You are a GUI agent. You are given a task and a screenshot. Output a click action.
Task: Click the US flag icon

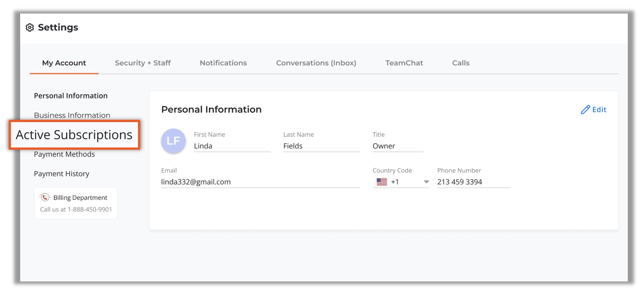[382, 182]
